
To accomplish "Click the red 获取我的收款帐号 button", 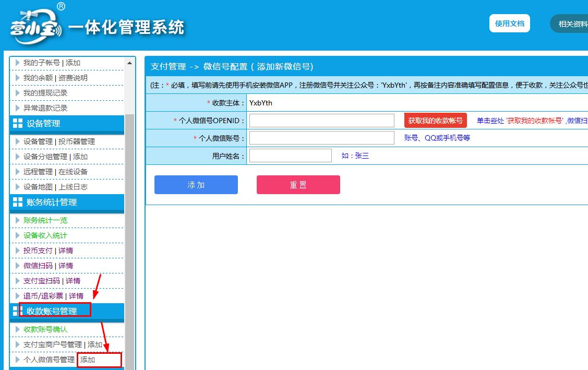I will pos(435,121).
